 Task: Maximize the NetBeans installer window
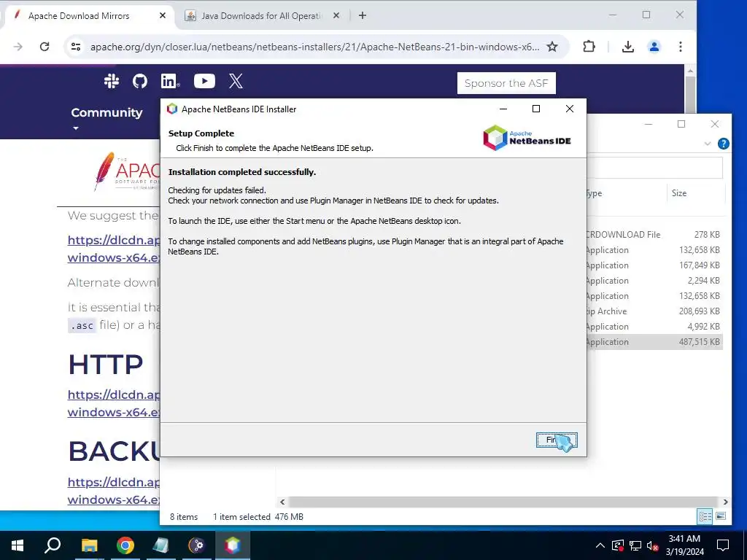click(x=536, y=109)
